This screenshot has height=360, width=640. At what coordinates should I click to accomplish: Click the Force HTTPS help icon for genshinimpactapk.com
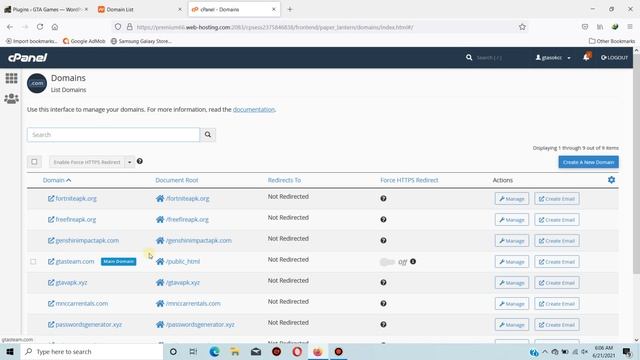point(383,240)
